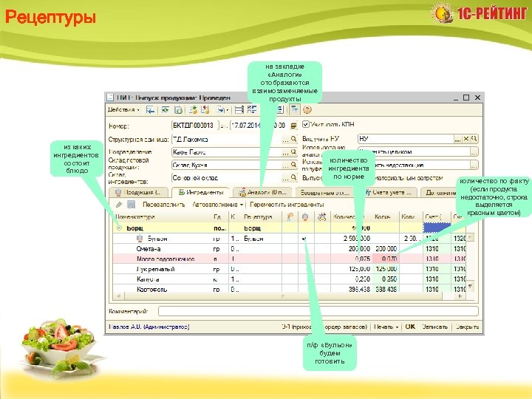The width and height of the screenshot is (532, 399).
Task: Select the Картофель ingredient row
Action: click(289, 289)
